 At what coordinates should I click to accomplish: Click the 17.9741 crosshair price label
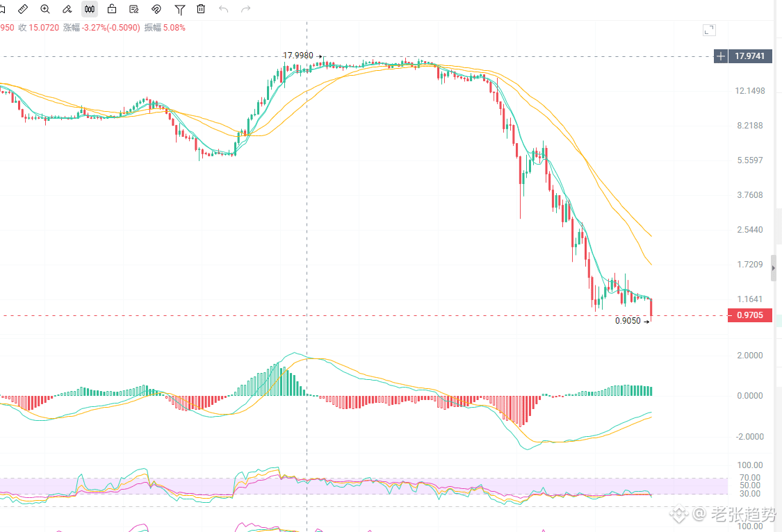pyautogui.click(x=750, y=56)
